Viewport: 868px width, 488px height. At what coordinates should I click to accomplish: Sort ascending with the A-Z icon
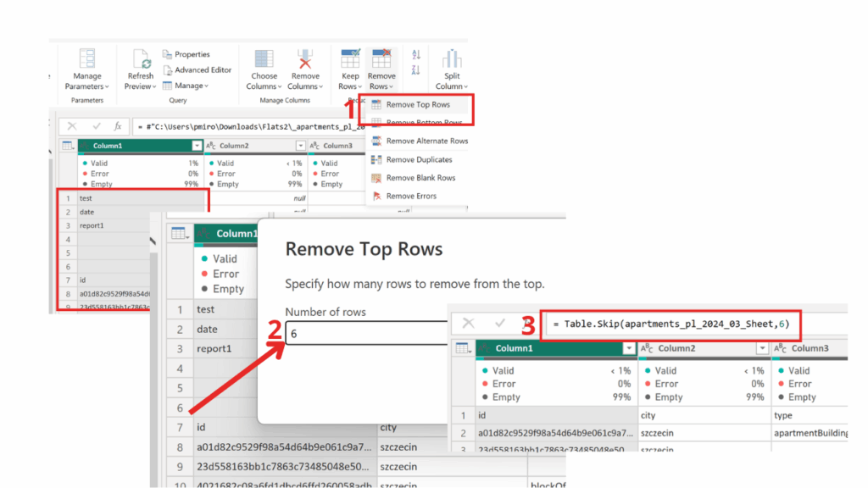coord(416,54)
